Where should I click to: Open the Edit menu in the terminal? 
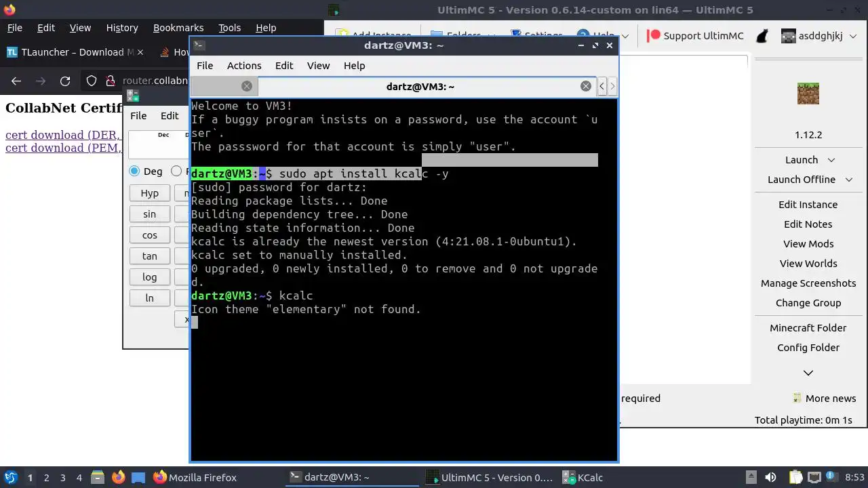[284, 66]
